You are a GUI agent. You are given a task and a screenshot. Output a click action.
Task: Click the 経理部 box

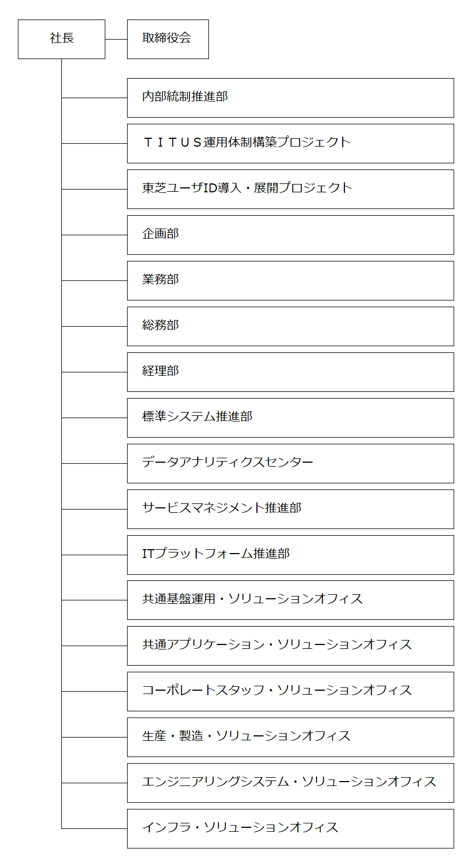pyautogui.click(x=290, y=372)
